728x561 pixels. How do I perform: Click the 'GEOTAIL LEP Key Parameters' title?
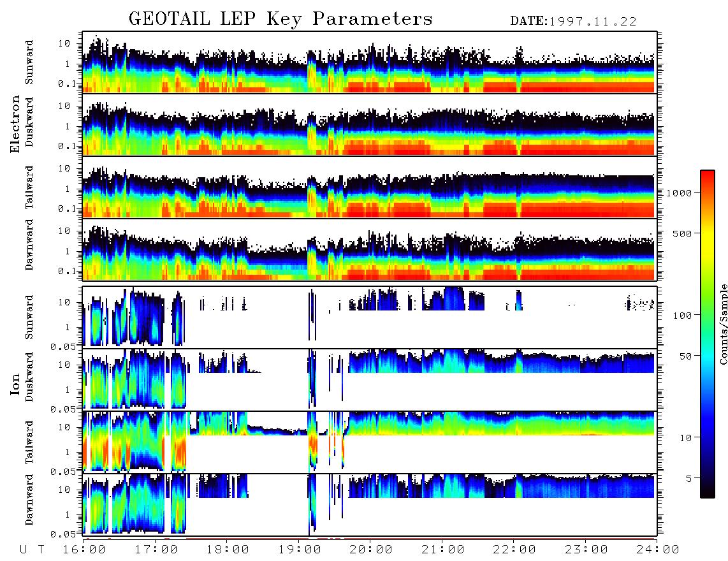coord(280,18)
